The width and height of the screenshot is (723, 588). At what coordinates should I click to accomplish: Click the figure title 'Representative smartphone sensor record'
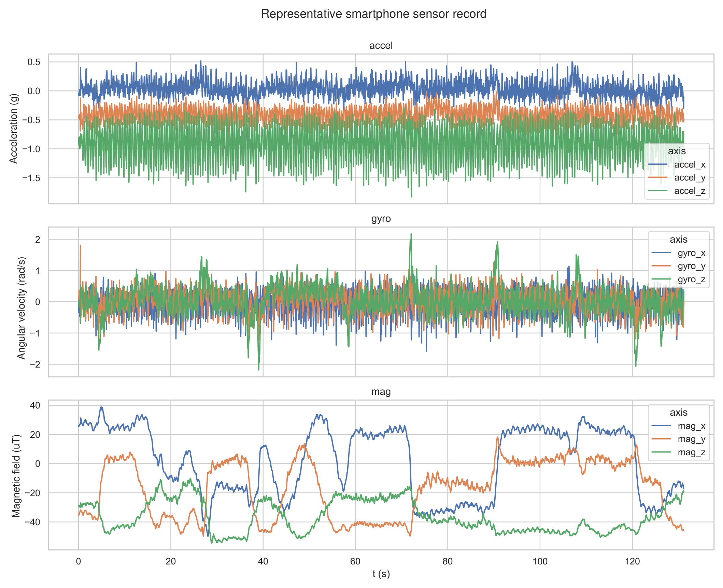click(x=373, y=14)
